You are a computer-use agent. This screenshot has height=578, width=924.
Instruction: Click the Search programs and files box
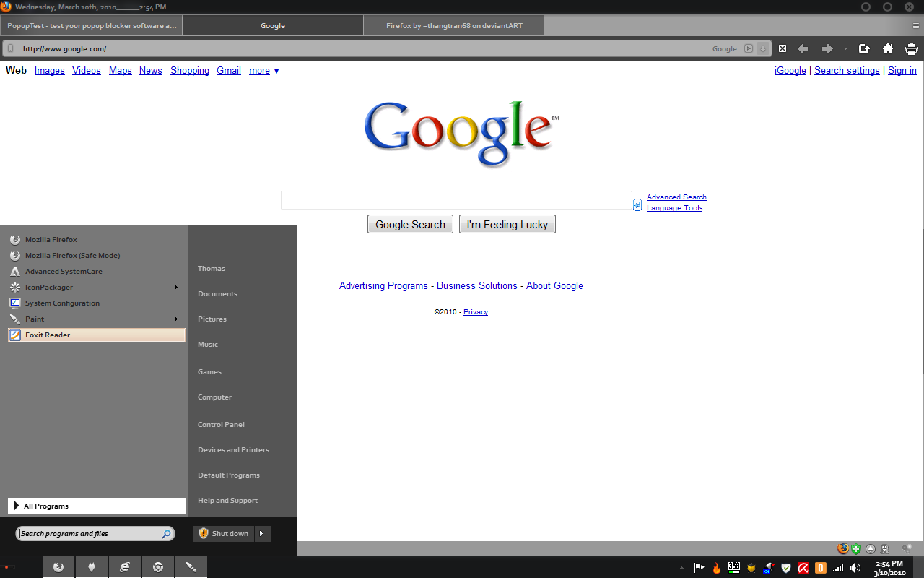click(95, 534)
